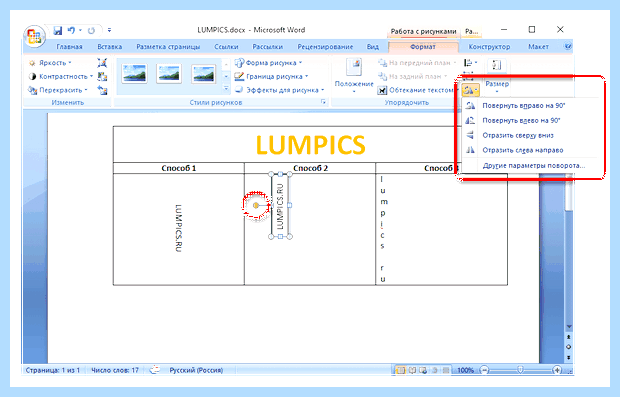Open the Макет tab
The width and height of the screenshot is (620, 397).
point(538,47)
